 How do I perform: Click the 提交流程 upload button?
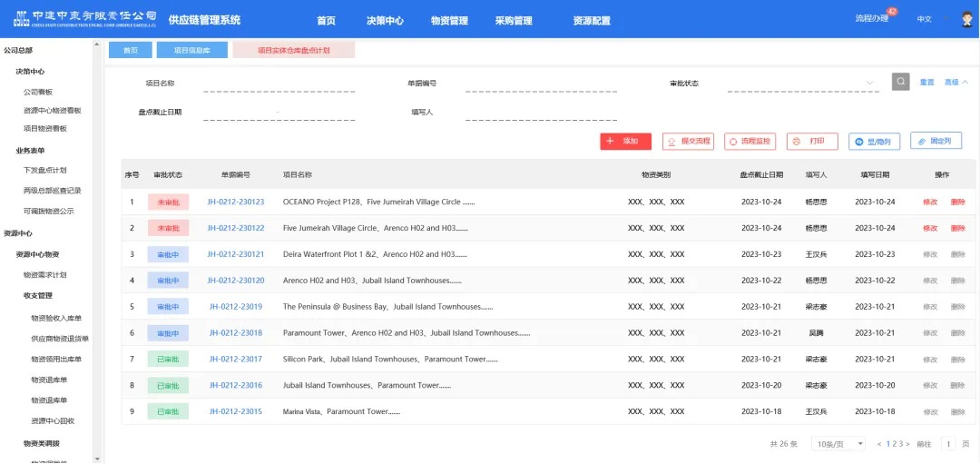pos(688,142)
